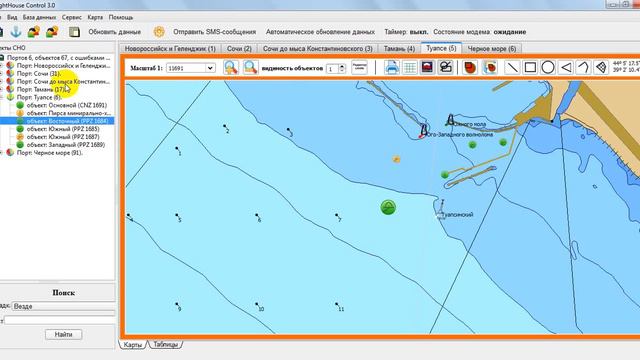Zoom in with the magnifier plus tool

231,67
